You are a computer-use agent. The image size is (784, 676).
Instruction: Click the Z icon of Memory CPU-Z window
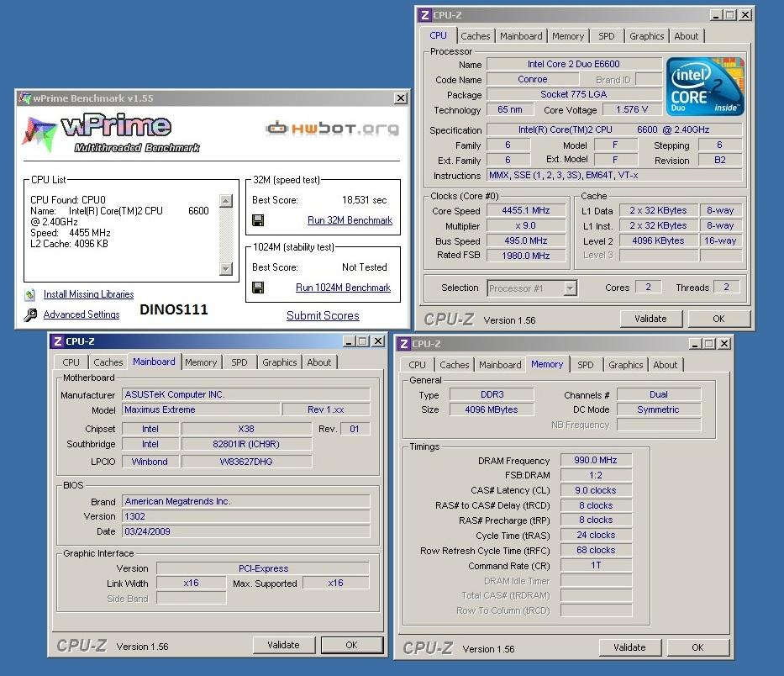[x=404, y=344]
